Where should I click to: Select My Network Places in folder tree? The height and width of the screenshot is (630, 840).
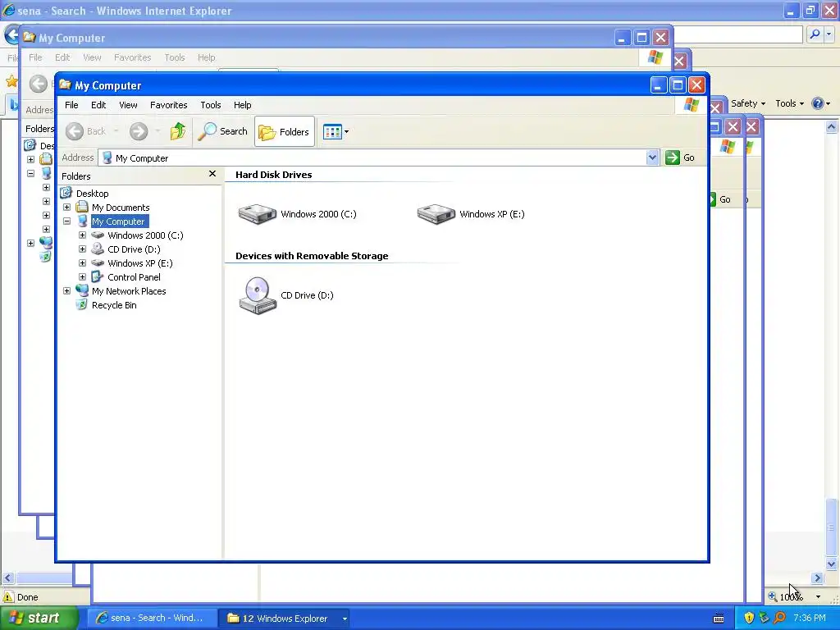pos(129,291)
